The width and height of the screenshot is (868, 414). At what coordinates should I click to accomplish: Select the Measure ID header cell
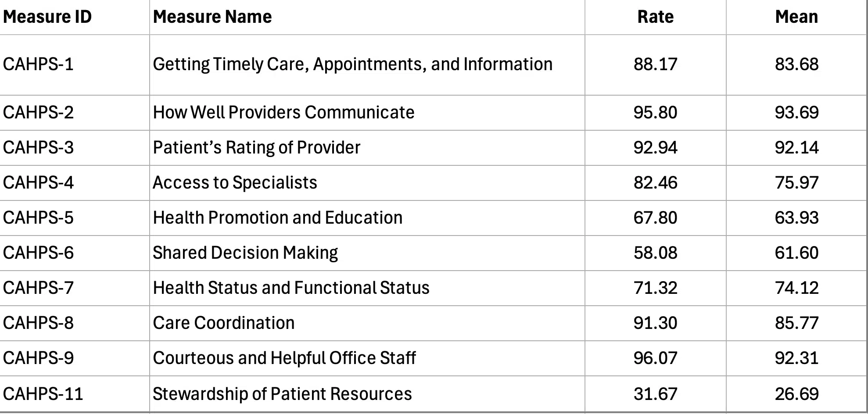coord(75,17)
